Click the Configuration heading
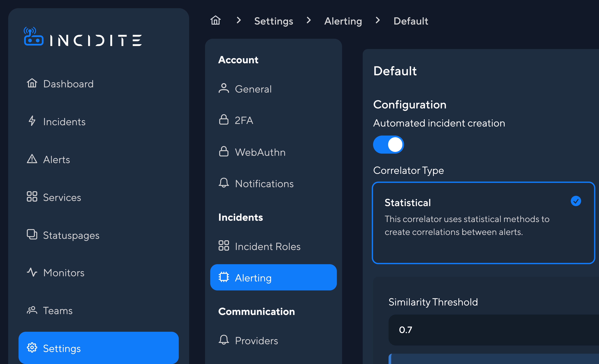Viewport: 599px width, 364px height. (410, 105)
